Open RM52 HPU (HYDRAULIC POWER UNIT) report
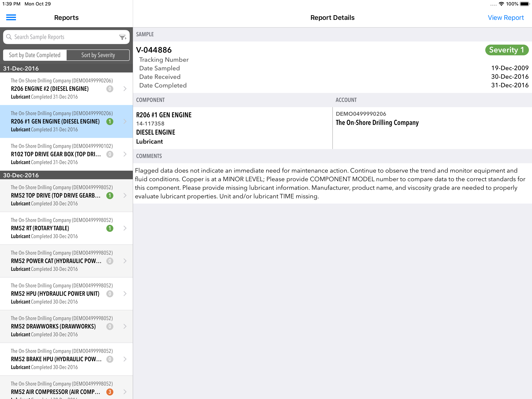Viewport: 532px width, 399px height. [66, 294]
